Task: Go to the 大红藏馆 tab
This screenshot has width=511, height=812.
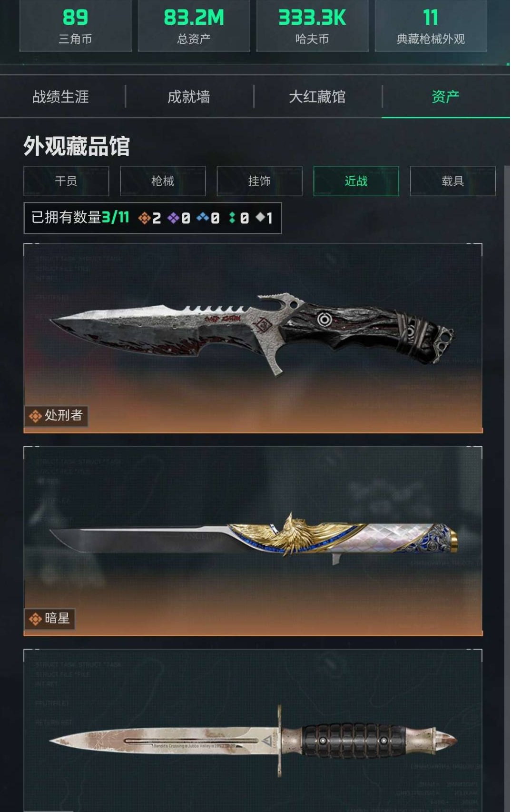Action: coord(317,97)
